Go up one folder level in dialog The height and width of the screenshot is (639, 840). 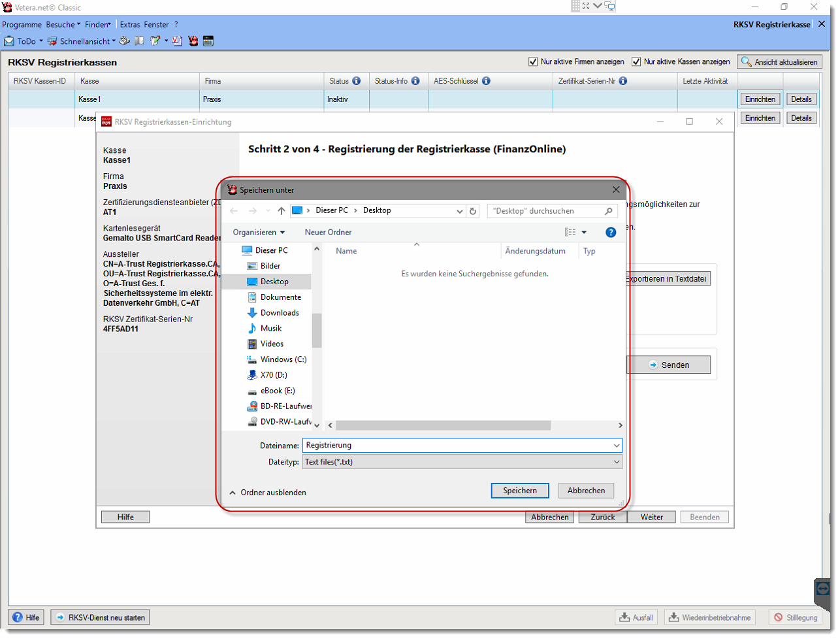[x=282, y=211]
